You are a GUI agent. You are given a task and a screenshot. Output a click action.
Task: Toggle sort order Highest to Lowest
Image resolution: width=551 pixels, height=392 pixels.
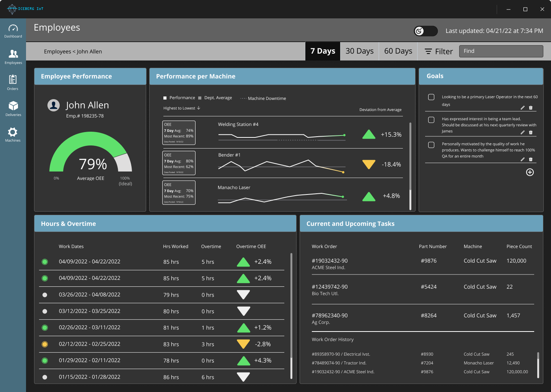[182, 108]
